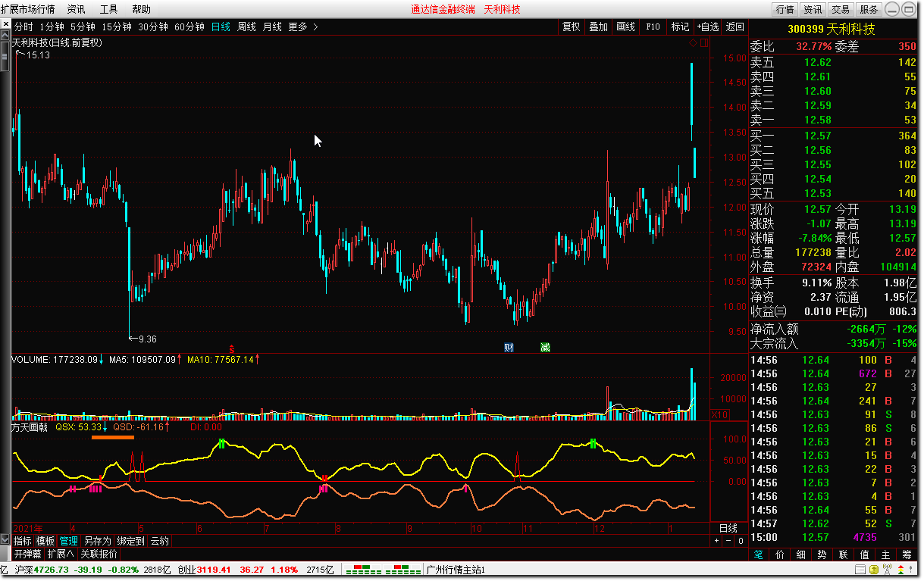
Task: Open the 扩展市场行情 menu
Action: point(27,9)
